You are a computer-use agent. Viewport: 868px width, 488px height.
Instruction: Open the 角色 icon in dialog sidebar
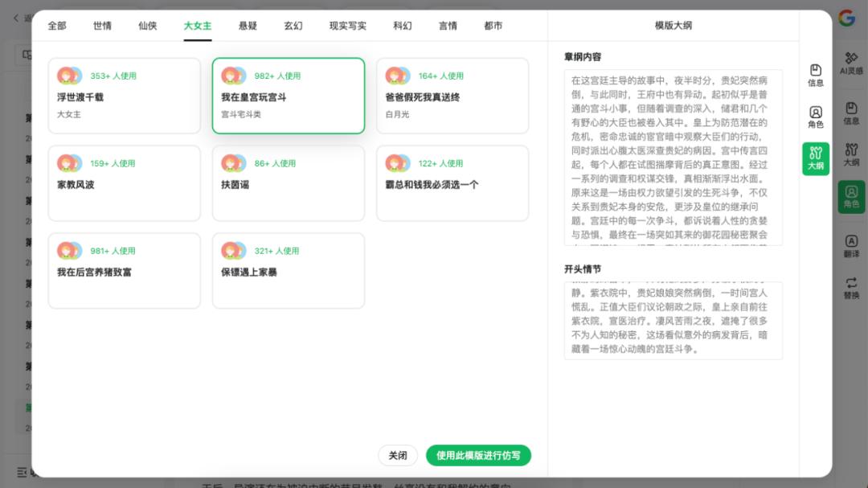click(x=816, y=117)
